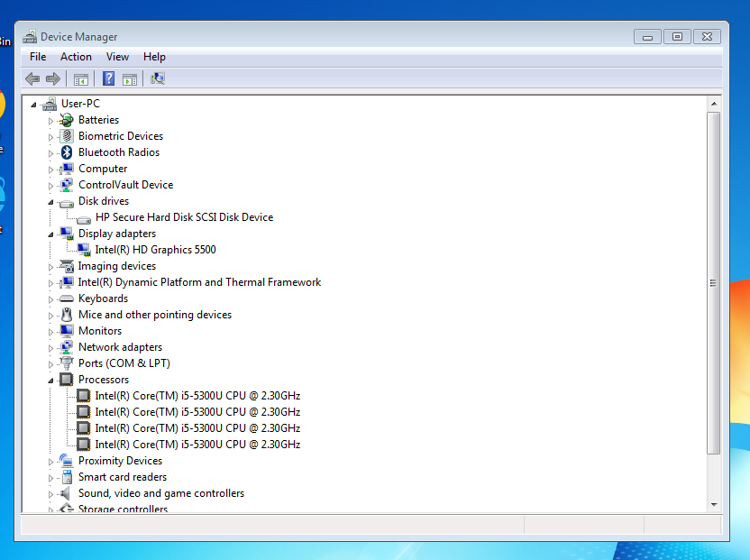
Task: Expand the Imaging devices node
Action: tap(50, 267)
